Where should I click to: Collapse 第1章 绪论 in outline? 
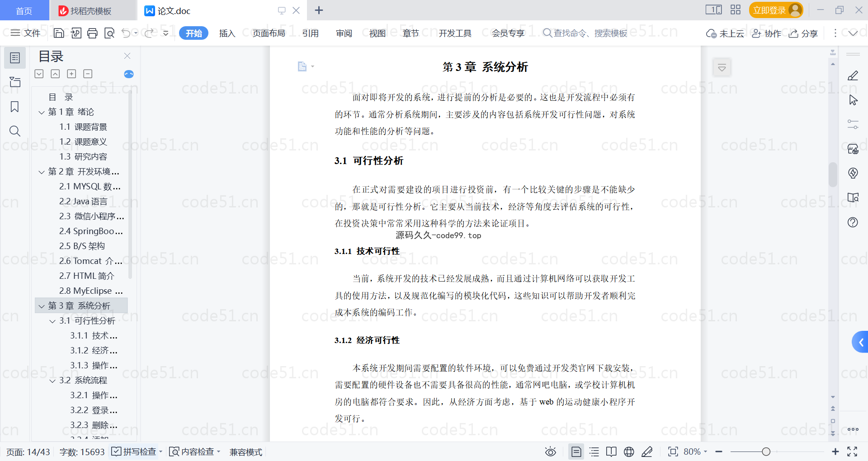[x=42, y=112]
